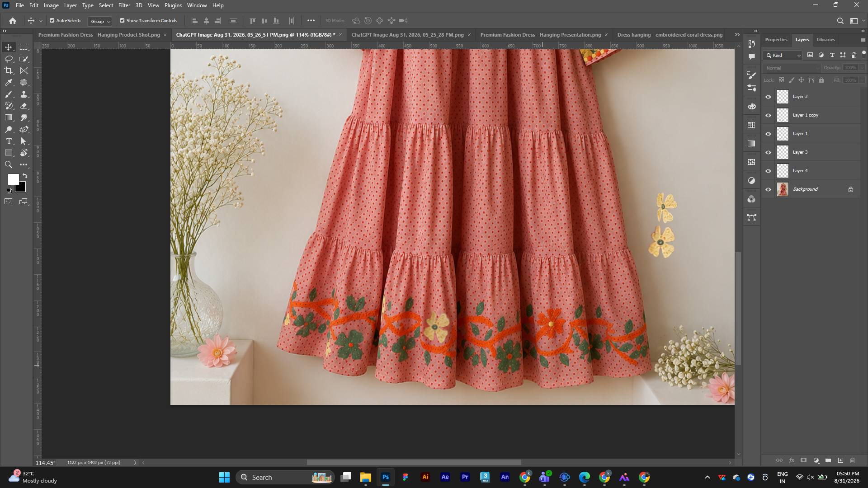Select the Lasso tool

pyautogui.click(x=9, y=59)
